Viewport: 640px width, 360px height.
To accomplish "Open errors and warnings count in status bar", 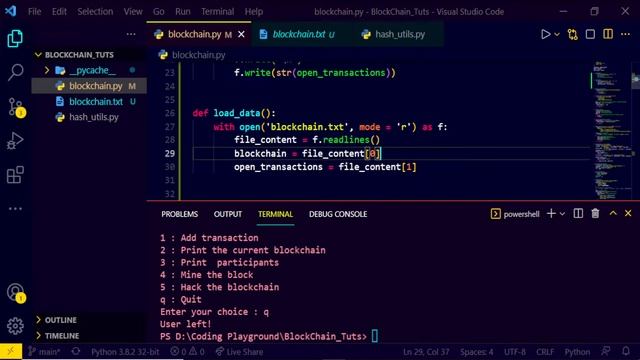I will click(x=187, y=351).
